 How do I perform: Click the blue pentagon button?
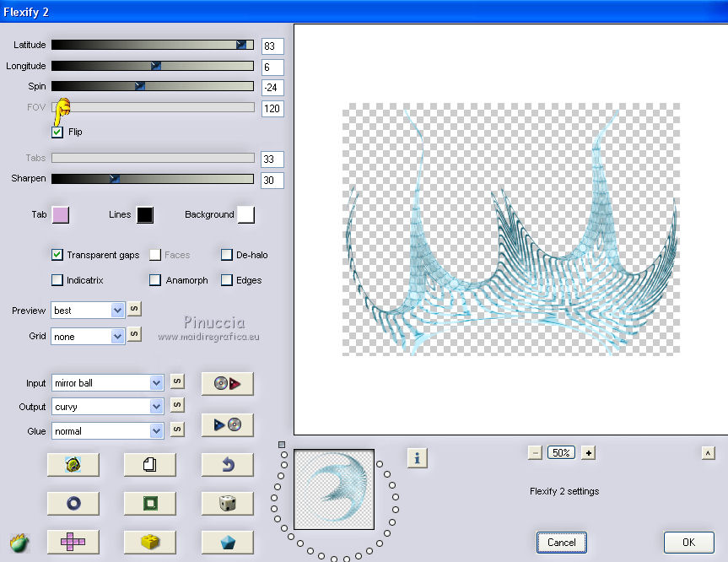(x=227, y=542)
